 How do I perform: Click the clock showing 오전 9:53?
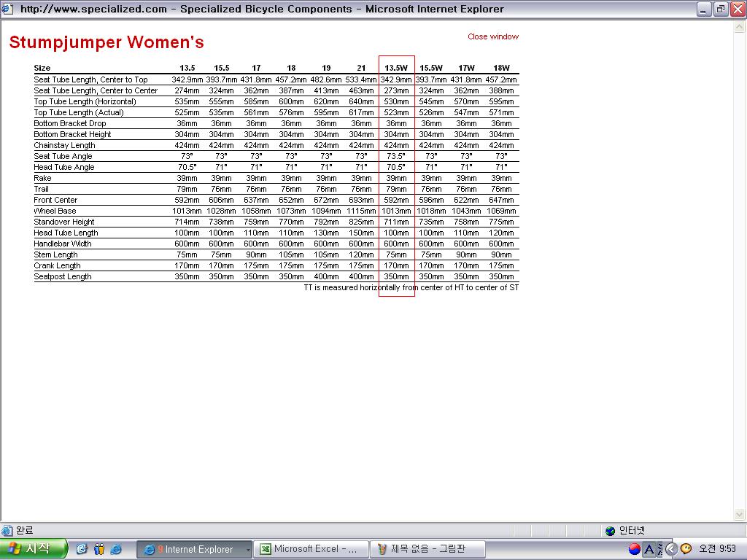coord(718,549)
